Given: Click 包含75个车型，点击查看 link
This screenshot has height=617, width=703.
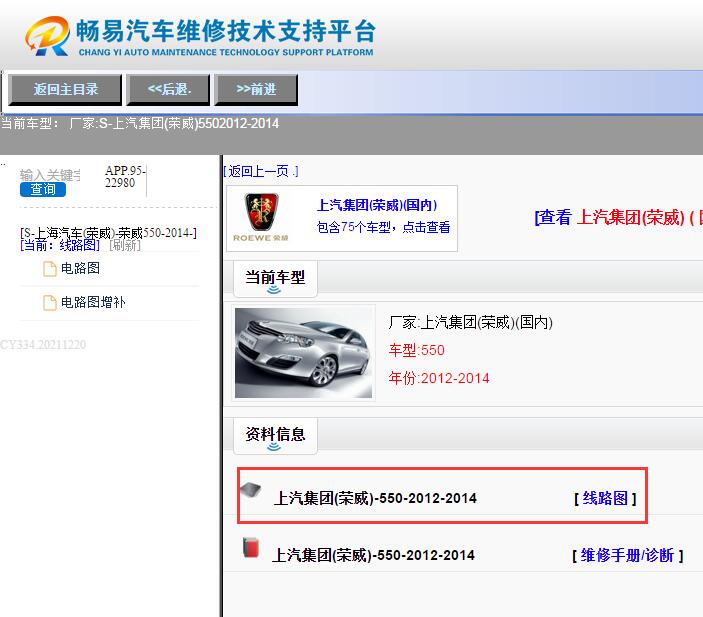Looking at the screenshot, I should (383, 227).
